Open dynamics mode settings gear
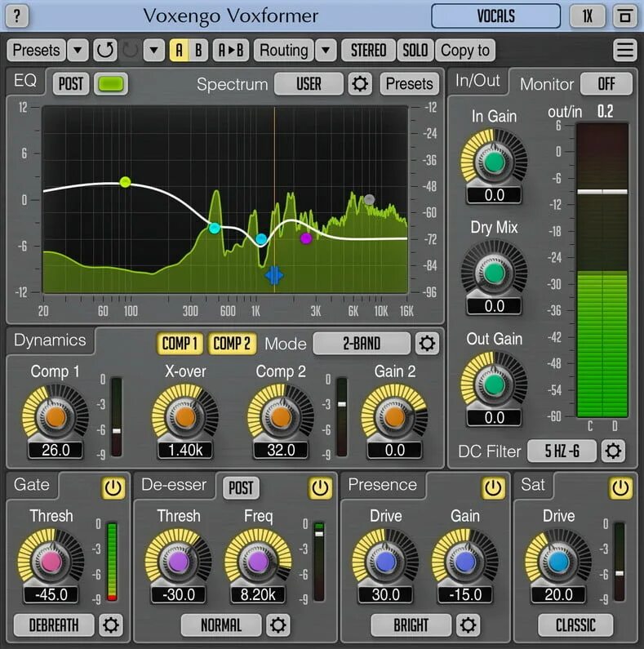Screen dimensions: 644x649 pos(427,343)
